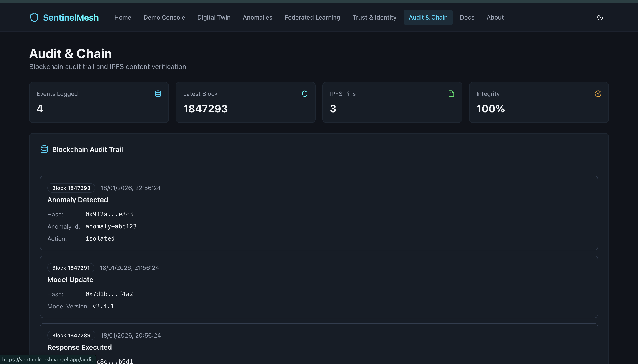Image resolution: width=638 pixels, height=364 pixels.
Task: Open Federated Learning page
Action: [312, 18]
